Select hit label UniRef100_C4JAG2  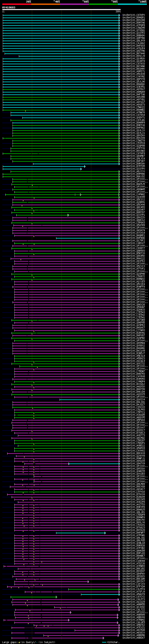[133, 43]
